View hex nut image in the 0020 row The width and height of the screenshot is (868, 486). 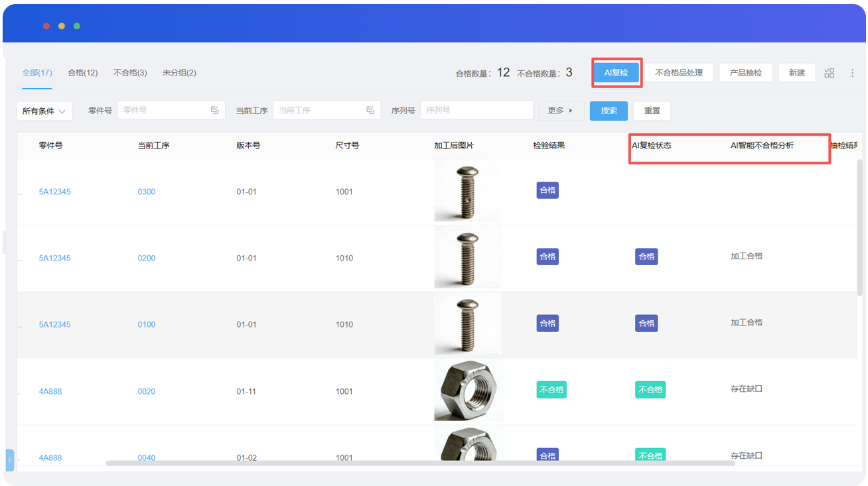tap(469, 391)
